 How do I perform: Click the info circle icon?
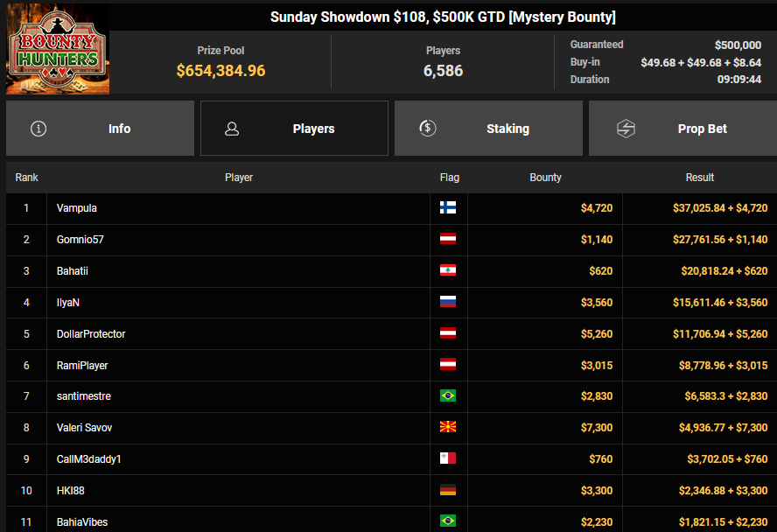(38, 129)
